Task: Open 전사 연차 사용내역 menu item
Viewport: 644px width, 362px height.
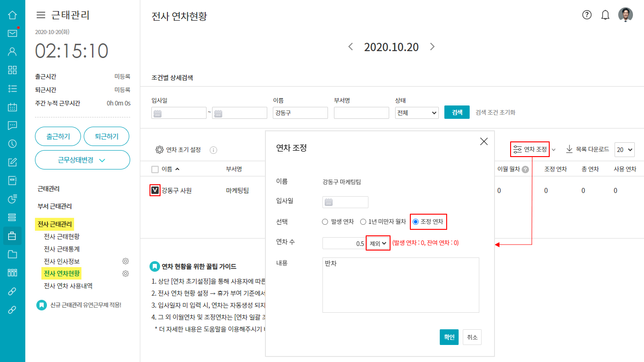Action: click(x=68, y=286)
